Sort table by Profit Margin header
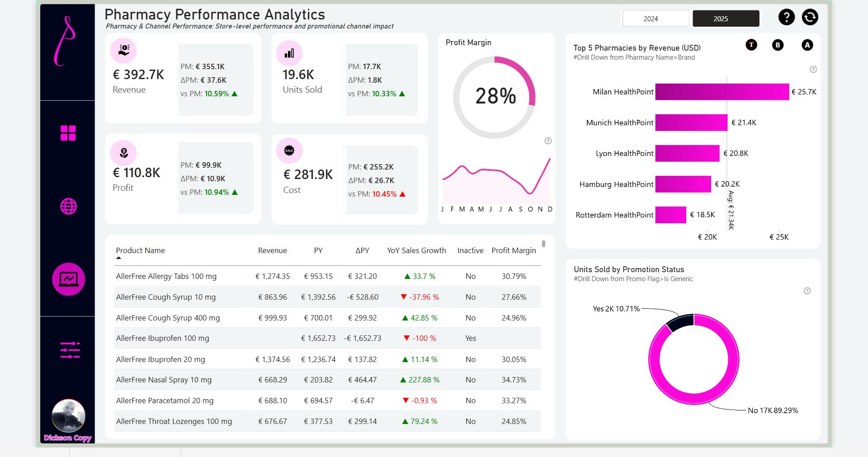The height and width of the screenshot is (457, 868). (x=514, y=250)
